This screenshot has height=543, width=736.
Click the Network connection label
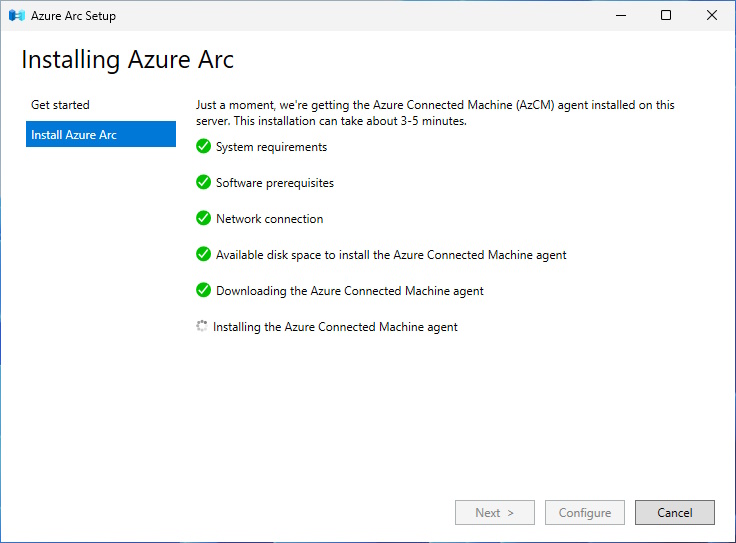269,219
